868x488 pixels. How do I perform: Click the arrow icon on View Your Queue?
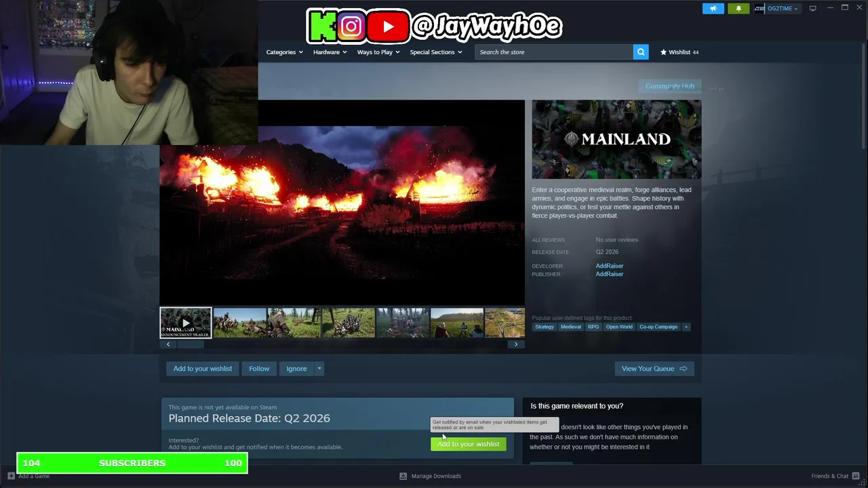683,369
